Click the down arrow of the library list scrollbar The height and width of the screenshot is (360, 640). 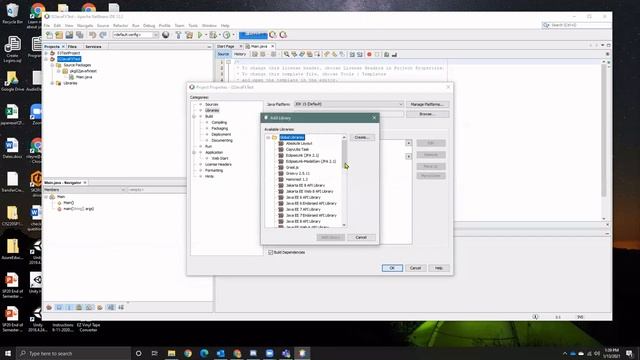pyautogui.click(x=344, y=225)
